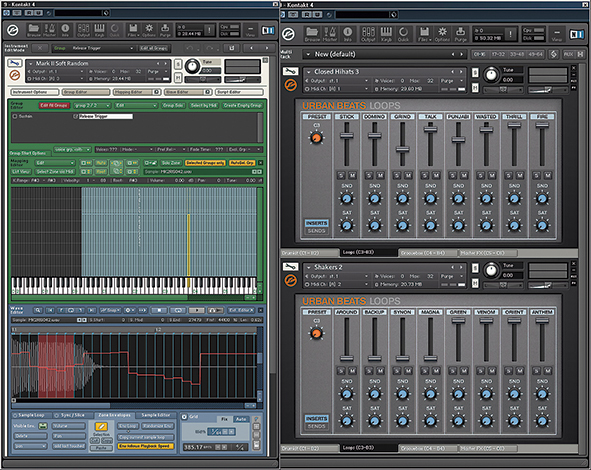Viewport: 591px width, 470px height.
Task: Adjust PUNJABI fader in Closed Hihats 3
Action: coord(458,140)
